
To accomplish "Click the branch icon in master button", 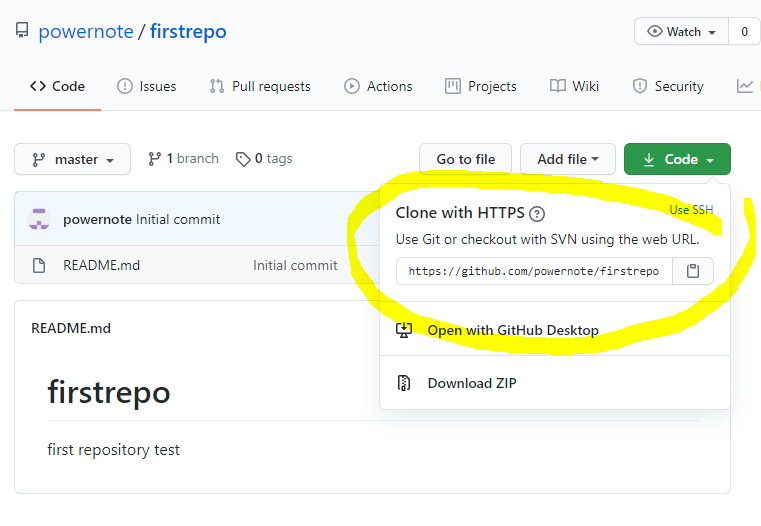I will pos(38,160).
